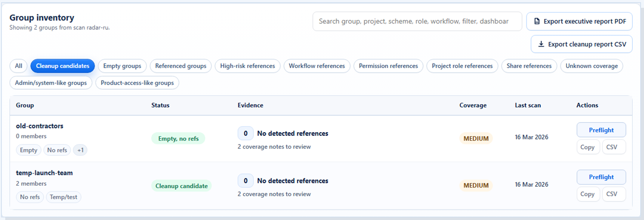The image size is (644, 220).
Task: Click the Cleanup candidate status badge
Action: pos(181,186)
